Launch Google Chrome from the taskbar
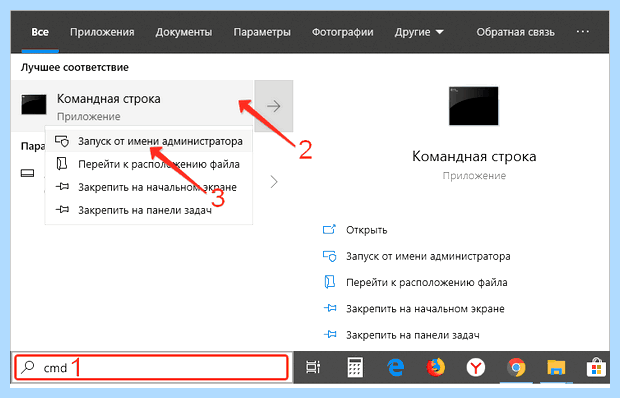The width and height of the screenshot is (620, 398). tap(516, 368)
